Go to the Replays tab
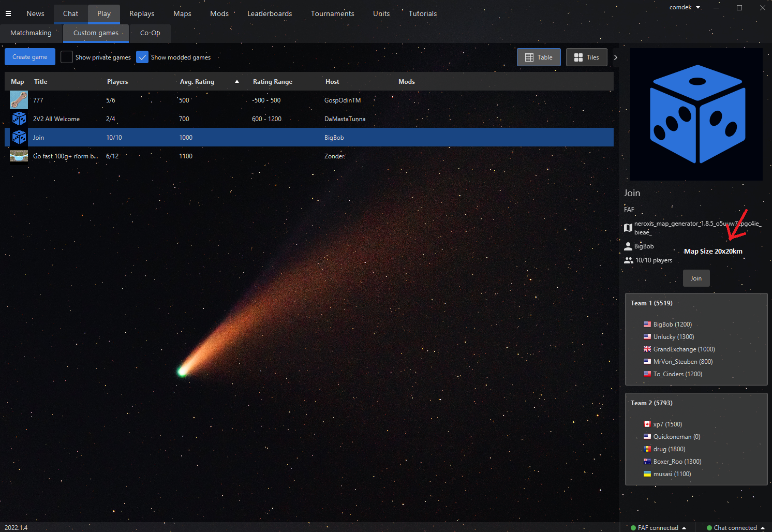The height and width of the screenshot is (532, 772). click(x=142, y=13)
